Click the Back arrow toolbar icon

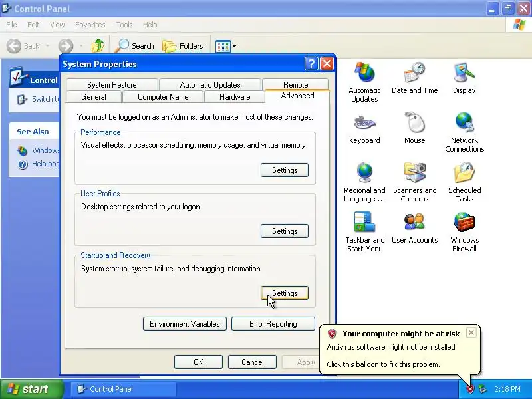click(x=14, y=46)
